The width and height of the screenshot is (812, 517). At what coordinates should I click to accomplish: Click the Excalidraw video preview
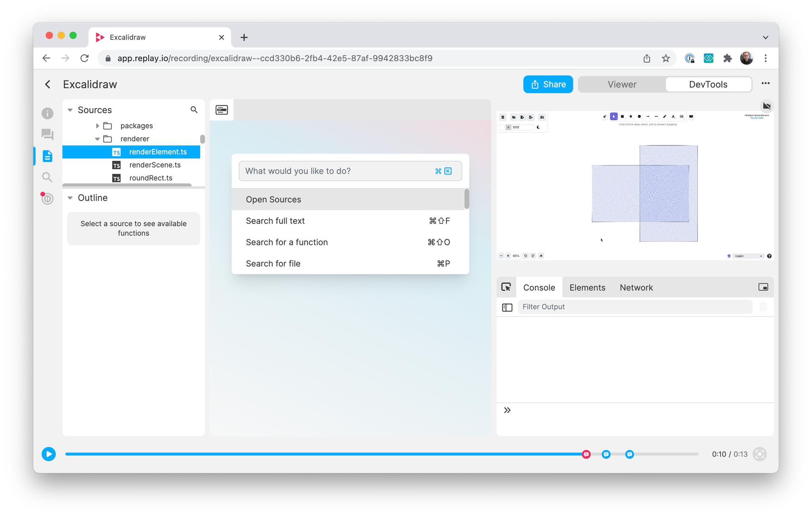pyautogui.click(x=635, y=185)
